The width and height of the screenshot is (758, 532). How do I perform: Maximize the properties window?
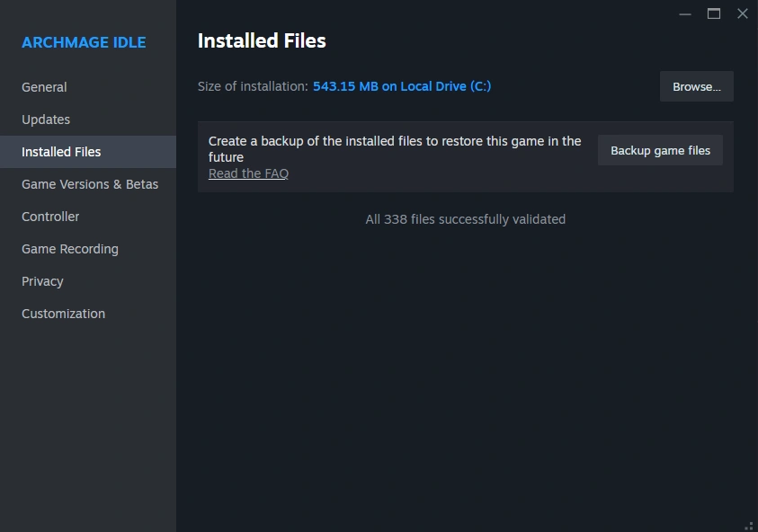coord(714,14)
